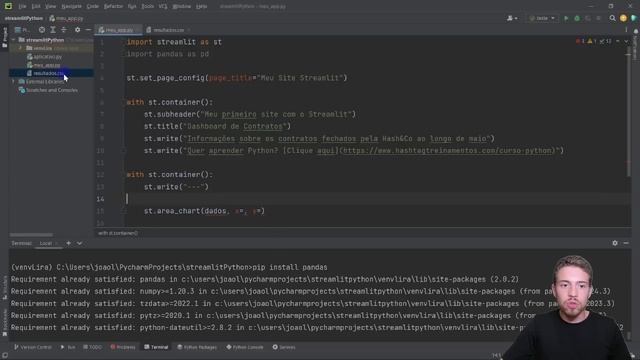The height and width of the screenshot is (360, 640).
Task: Hide the Project panel with minus icon
Action: tap(88, 30)
